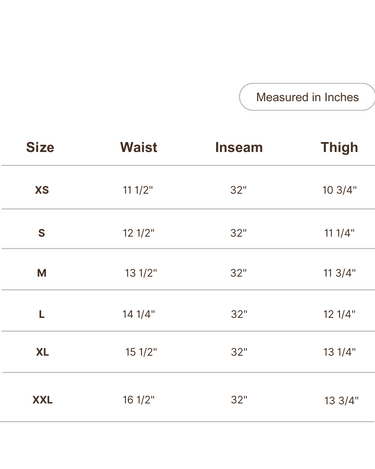Click the S size row label
This screenshot has width=375, height=469.
coord(41,233)
